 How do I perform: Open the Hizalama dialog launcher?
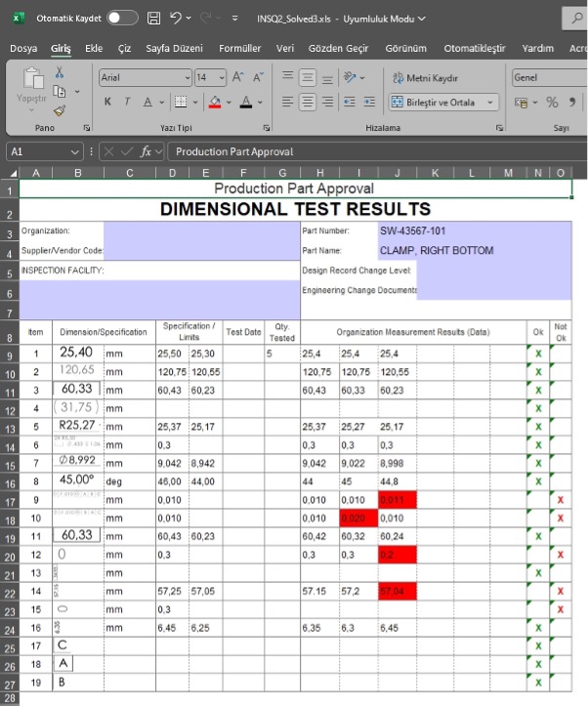pyautogui.click(x=499, y=129)
